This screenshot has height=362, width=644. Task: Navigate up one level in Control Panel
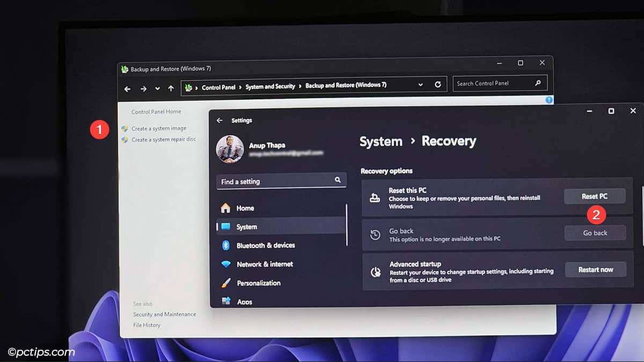pos(170,85)
